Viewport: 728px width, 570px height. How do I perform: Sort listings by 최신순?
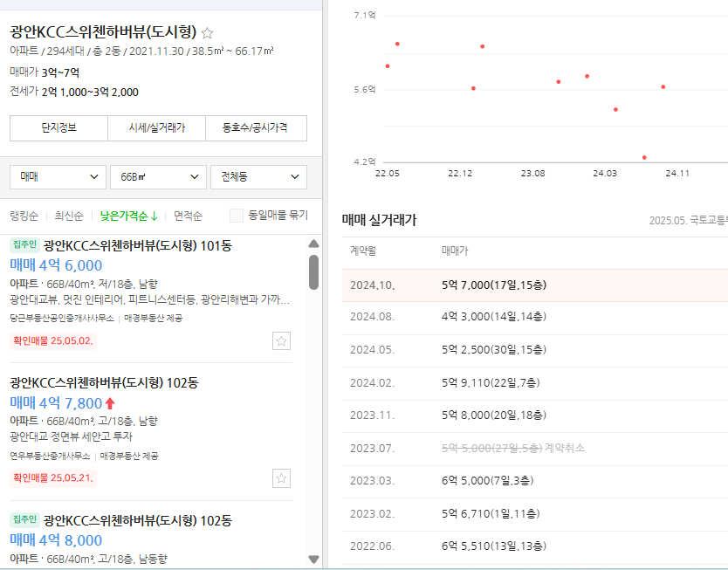(x=69, y=216)
